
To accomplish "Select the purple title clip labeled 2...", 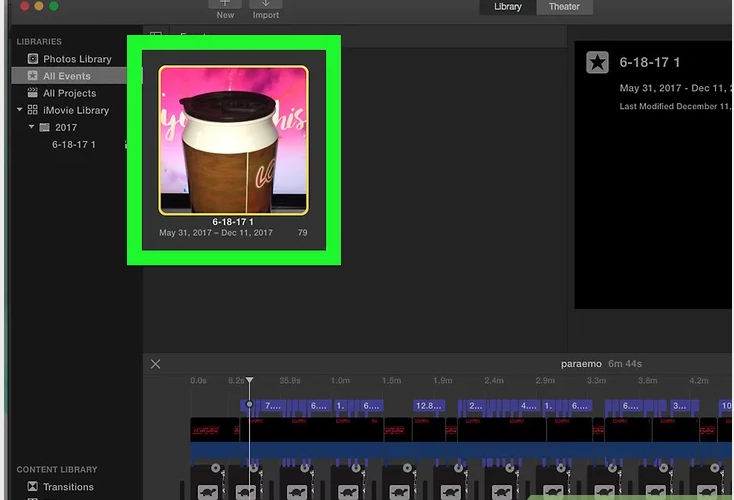I will pos(476,406).
